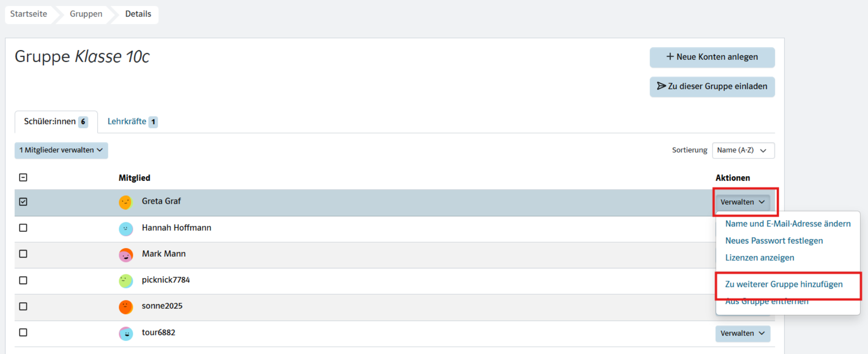Click Neues Passwort festlegen
Image resolution: width=868 pixels, height=354 pixels.
tap(774, 241)
